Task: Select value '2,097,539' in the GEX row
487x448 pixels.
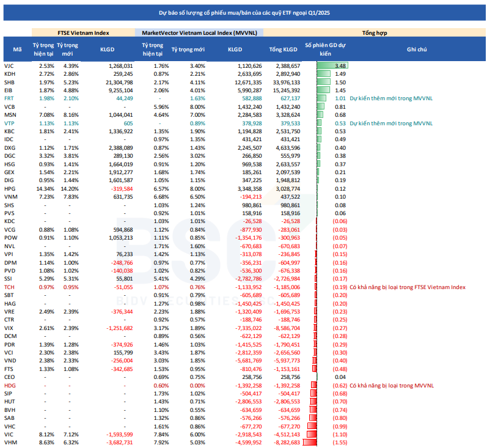Action: [x=287, y=172]
